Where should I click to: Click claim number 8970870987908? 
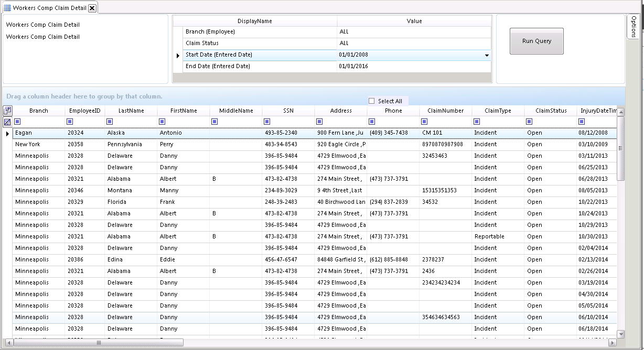[x=446, y=145]
